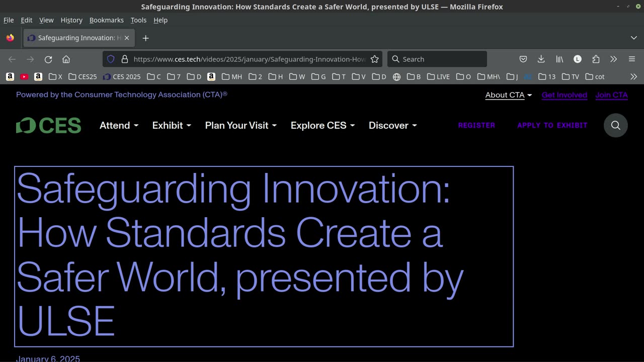Open the cot bookmark folder
This screenshot has width=644, height=362.
coord(595,77)
